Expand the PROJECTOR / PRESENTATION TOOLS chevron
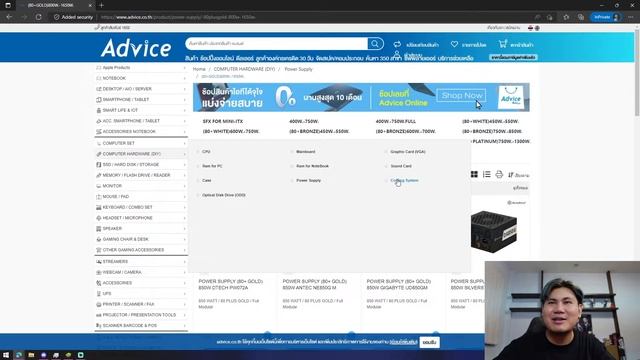The image size is (640, 360). point(184,315)
